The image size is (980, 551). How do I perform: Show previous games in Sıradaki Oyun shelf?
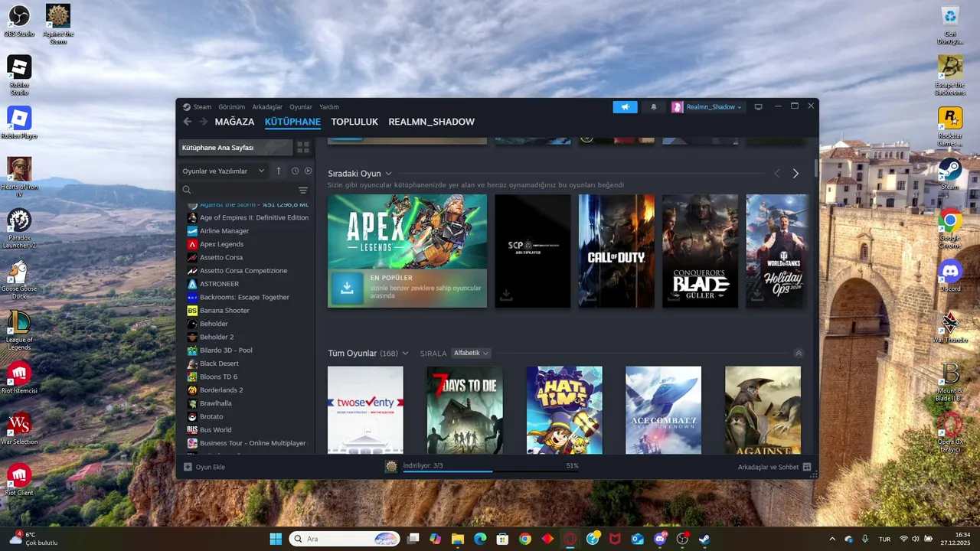[777, 174]
